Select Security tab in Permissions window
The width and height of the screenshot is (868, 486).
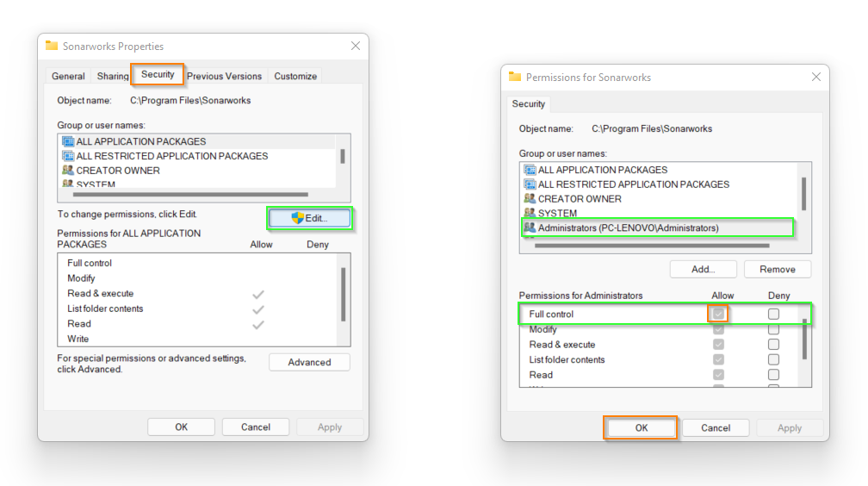coord(528,103)
